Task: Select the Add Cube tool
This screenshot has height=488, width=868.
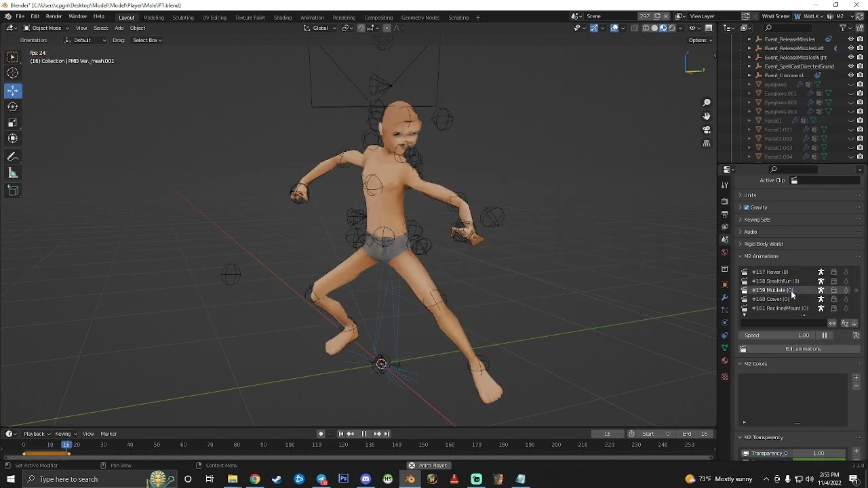Action: point(13,190)
